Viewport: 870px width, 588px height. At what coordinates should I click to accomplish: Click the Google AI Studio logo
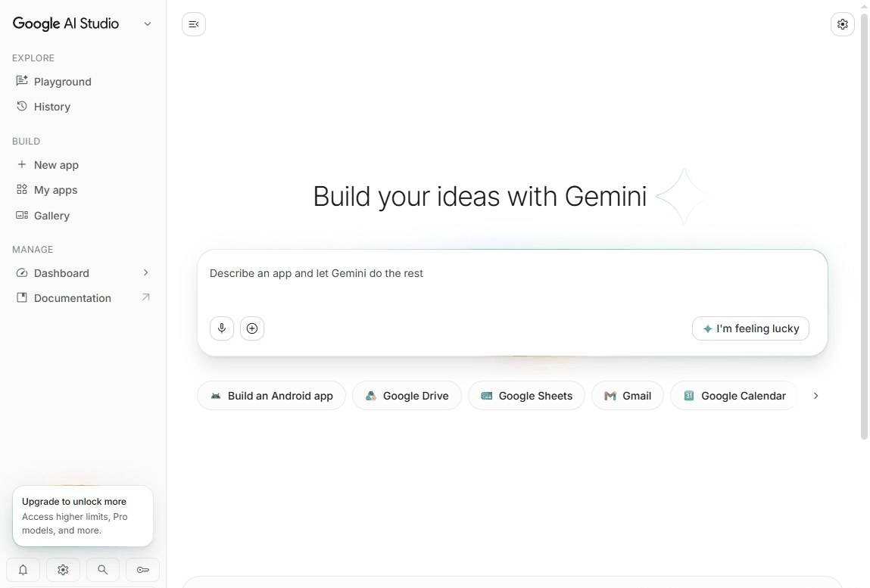point(65,23)
